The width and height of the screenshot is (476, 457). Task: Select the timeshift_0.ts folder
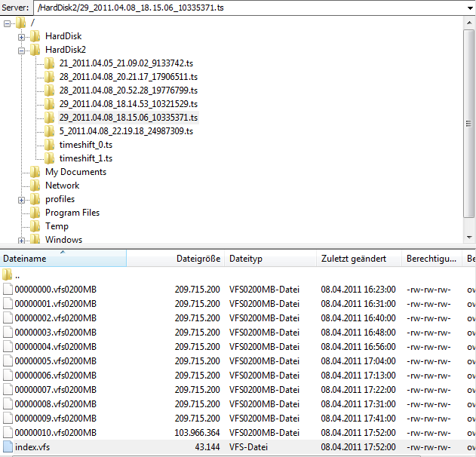86,145
